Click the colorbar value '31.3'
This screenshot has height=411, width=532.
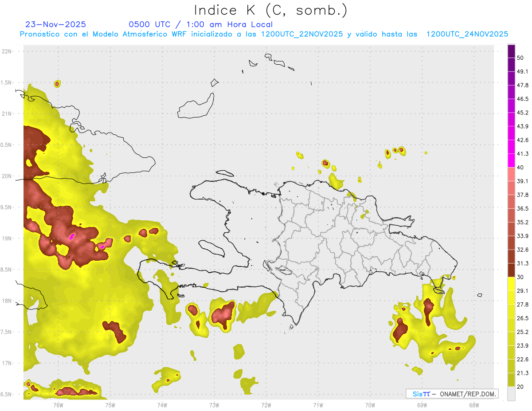coord(523,263)
